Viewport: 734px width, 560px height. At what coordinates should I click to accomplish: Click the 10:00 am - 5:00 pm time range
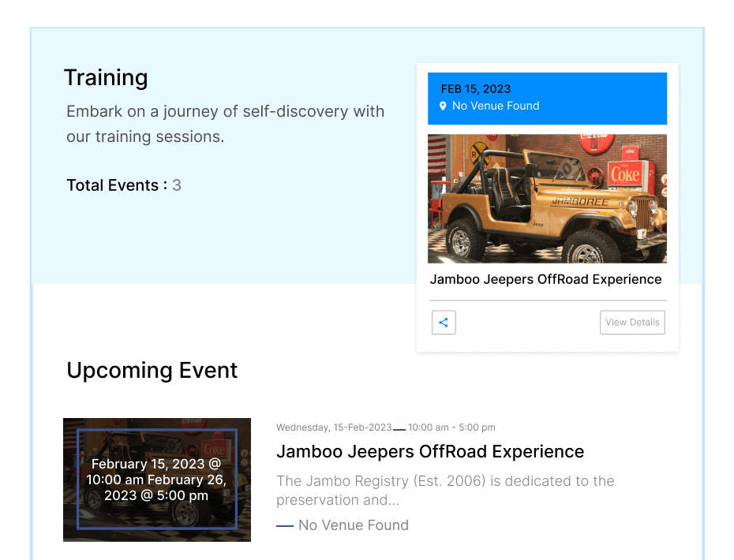click(x=451, y=427)
